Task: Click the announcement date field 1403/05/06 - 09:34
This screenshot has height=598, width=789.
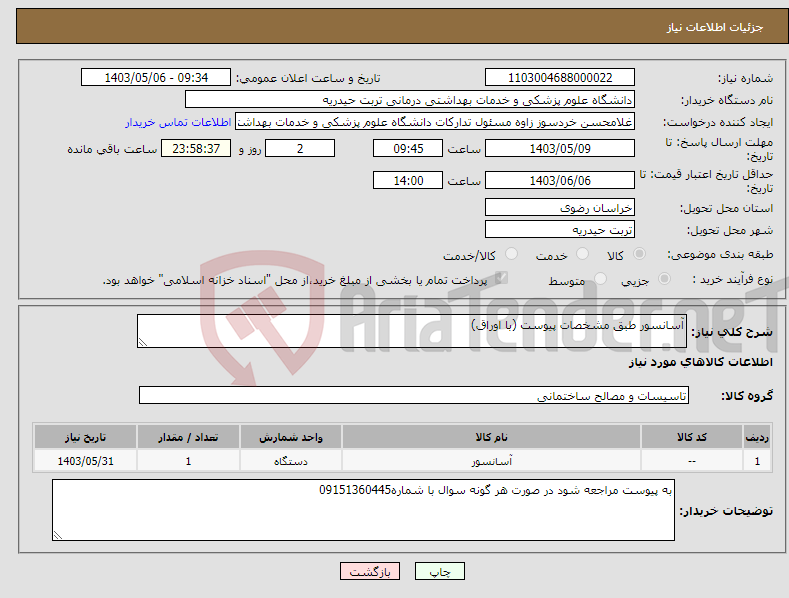Action: click(x=156, y=78)
